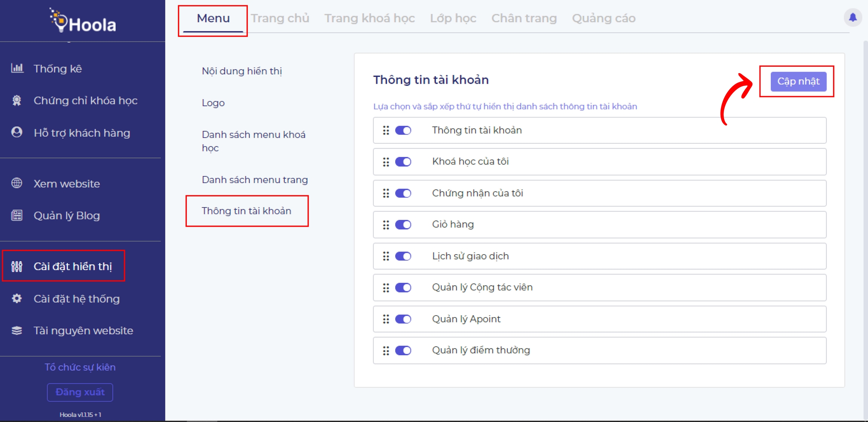Screen dimensions: 868x422
Task: Toggle off Khoá học của tôi switch
Action: 403,162
